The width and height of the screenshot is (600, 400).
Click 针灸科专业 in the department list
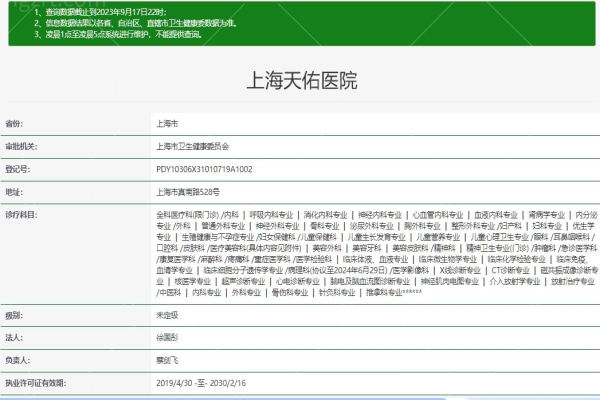[337, 292]
